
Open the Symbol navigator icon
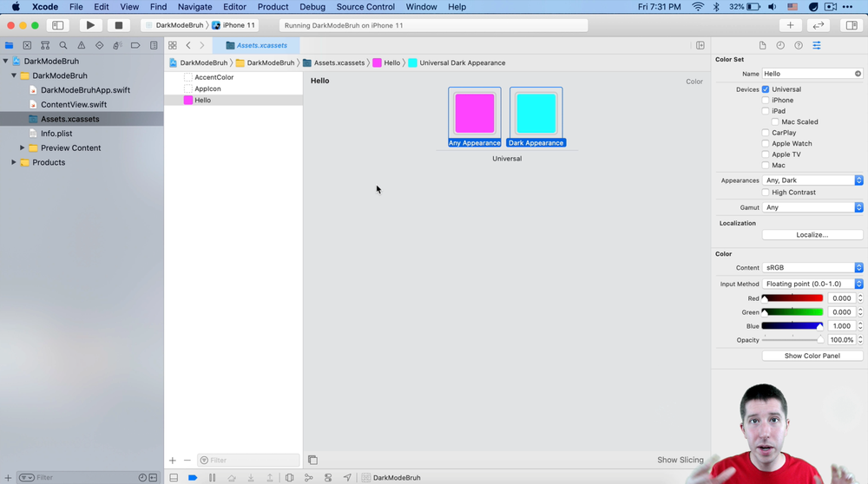[45, 45]
